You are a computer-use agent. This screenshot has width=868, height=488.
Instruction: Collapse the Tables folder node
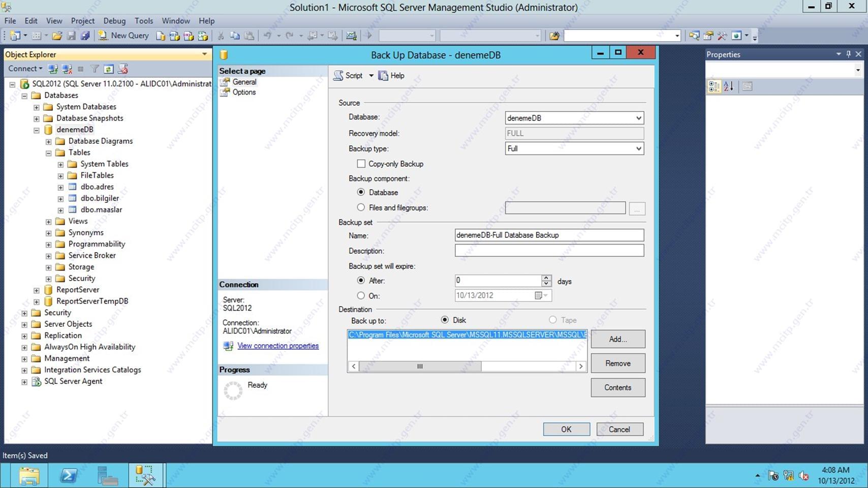(49, 153)
